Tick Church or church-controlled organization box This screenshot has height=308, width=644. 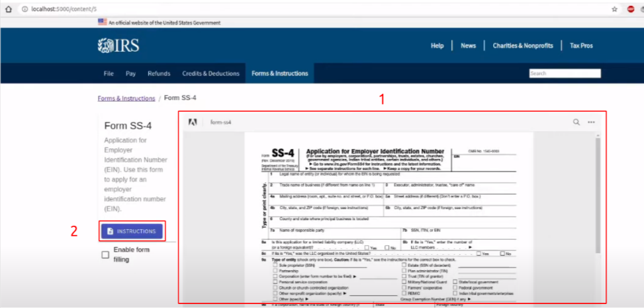(275, 288)
